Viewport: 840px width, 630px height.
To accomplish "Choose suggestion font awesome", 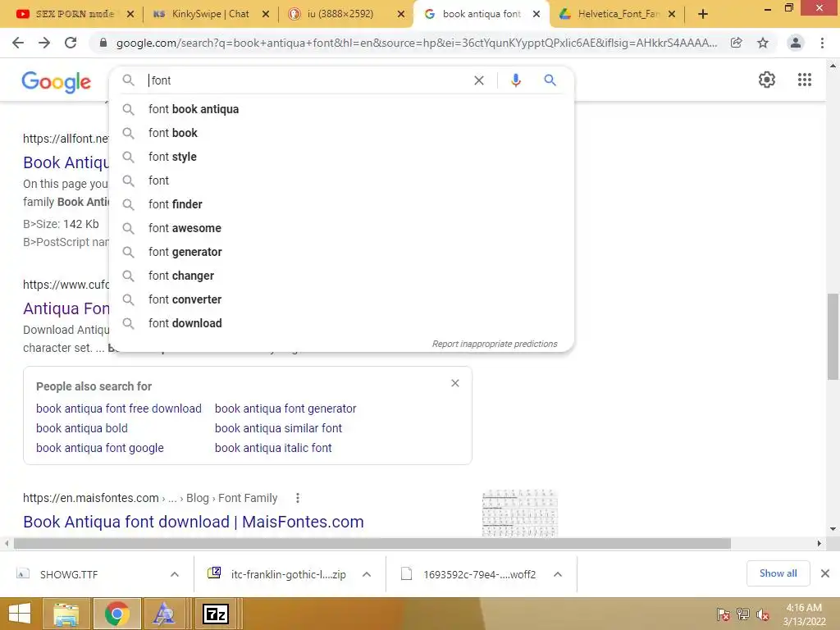I will coord(341,228).
